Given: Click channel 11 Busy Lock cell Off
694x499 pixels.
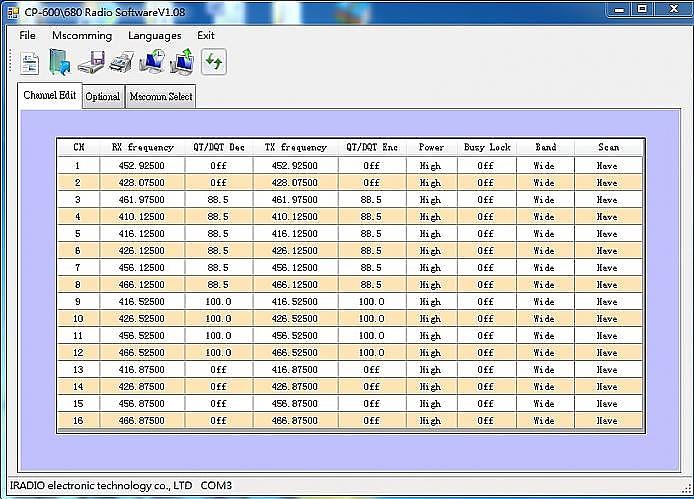Looking at the screenshot, I should click(486, 336).
